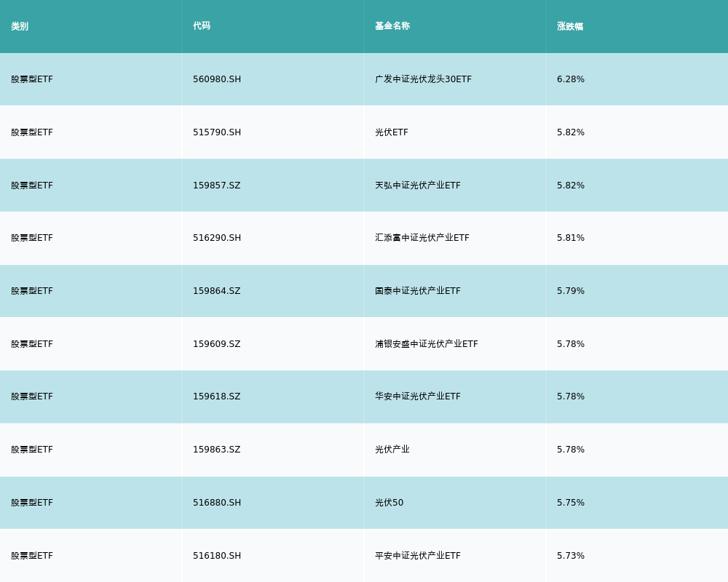This screenshot has height=582, width=728.
Task: Click fund name 光伏ETF
Action: [392, 132]
